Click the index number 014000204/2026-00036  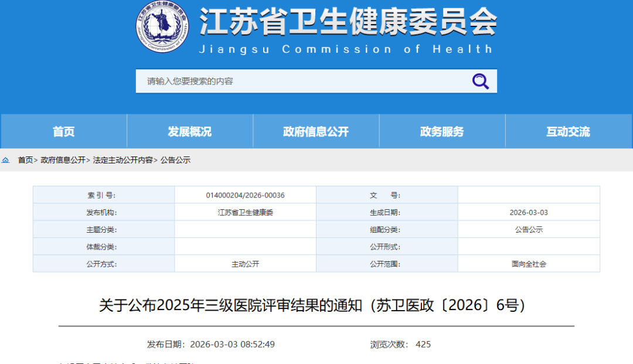[245, 195]
